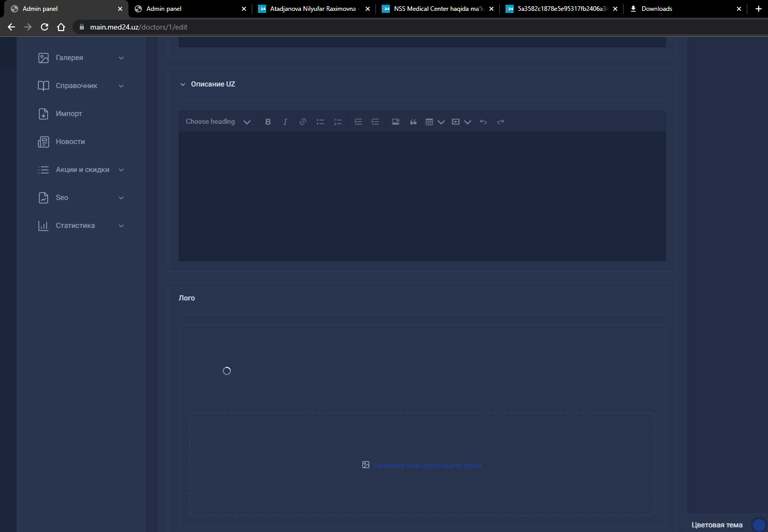
Task: Open the Choose heading dropdown
Action: [218, 122]
